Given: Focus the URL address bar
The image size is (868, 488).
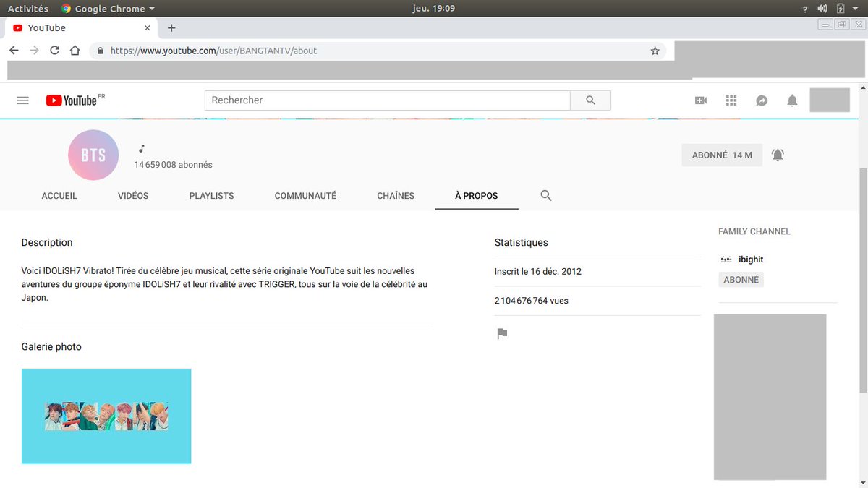Looking at the screenshot, I should coord(378,51).
